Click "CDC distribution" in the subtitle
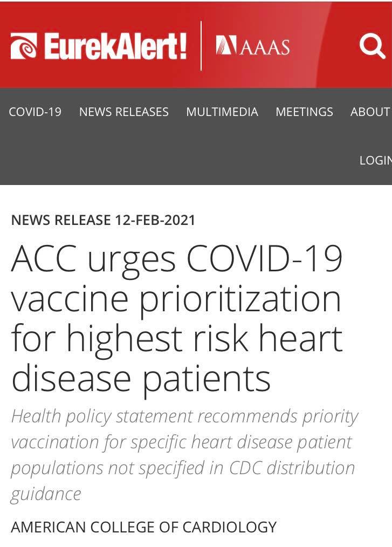The image size is (392, 547). pyautogui.click(x=293, y=468)
